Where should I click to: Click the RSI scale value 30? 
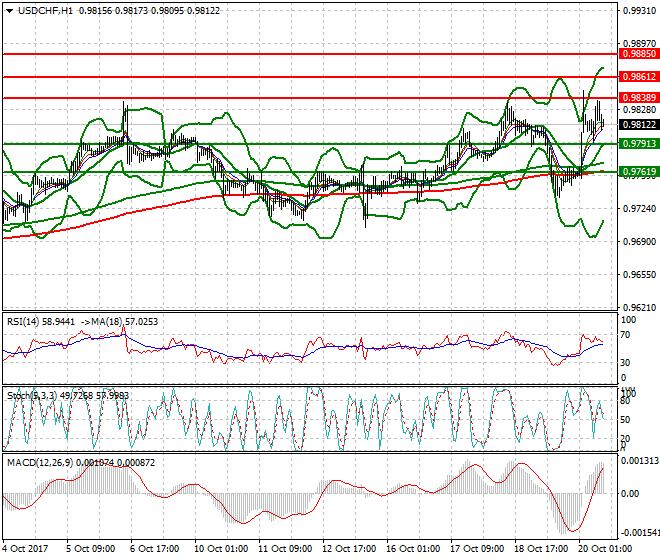tap(626, 363)
